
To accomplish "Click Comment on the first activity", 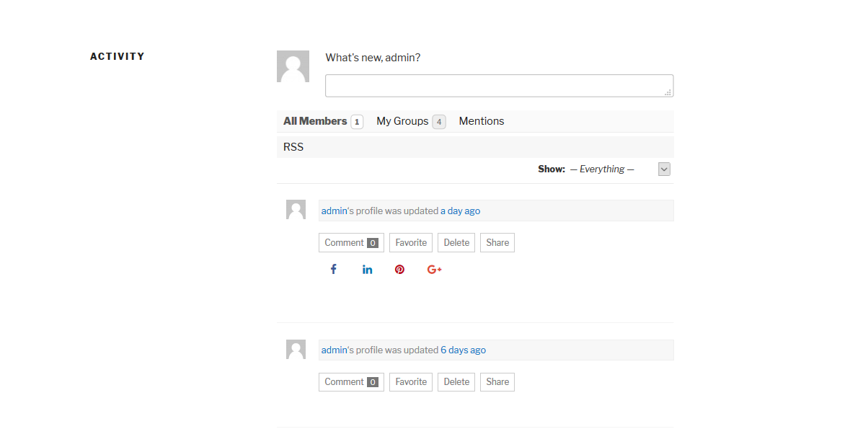I will [x=351, y=243].
